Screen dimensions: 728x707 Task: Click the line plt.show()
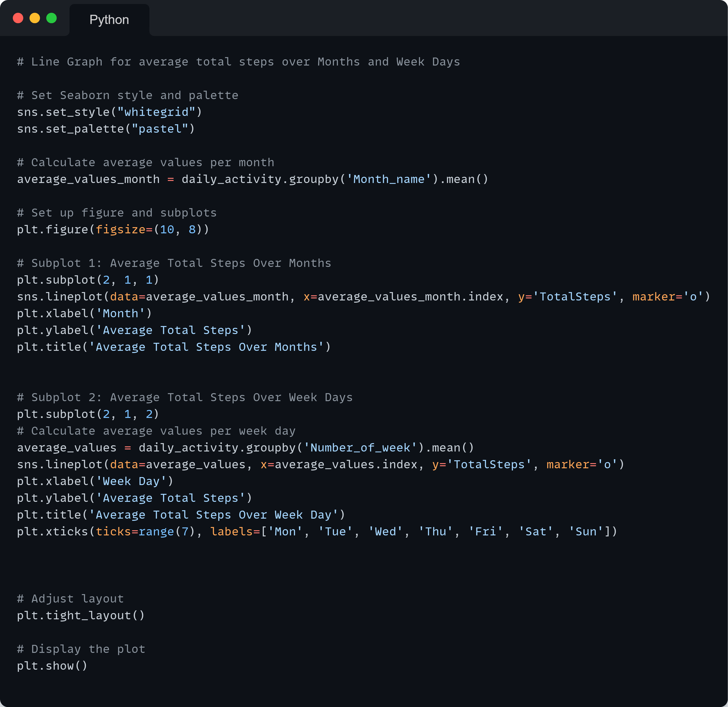coord(52,666)
